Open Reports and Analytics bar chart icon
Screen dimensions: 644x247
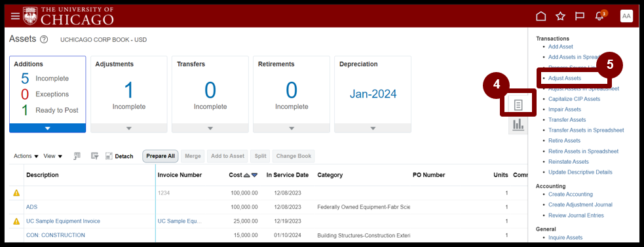518,124
